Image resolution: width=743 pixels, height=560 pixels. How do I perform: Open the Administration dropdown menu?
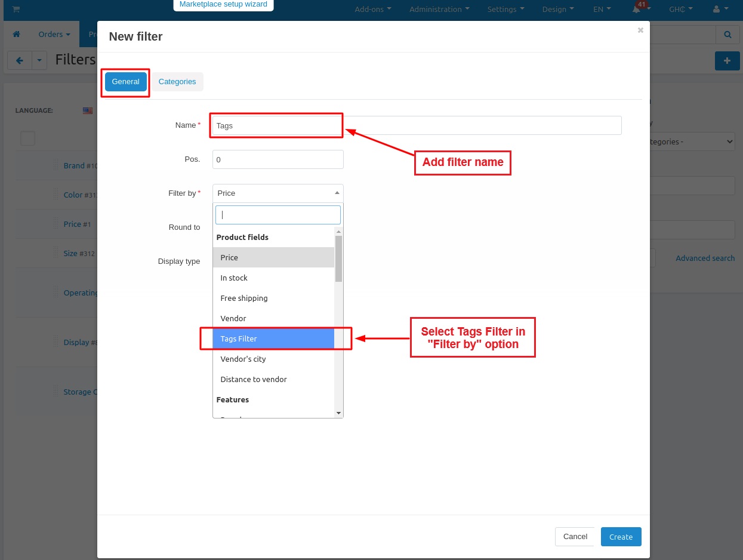(x=439, y=10)
